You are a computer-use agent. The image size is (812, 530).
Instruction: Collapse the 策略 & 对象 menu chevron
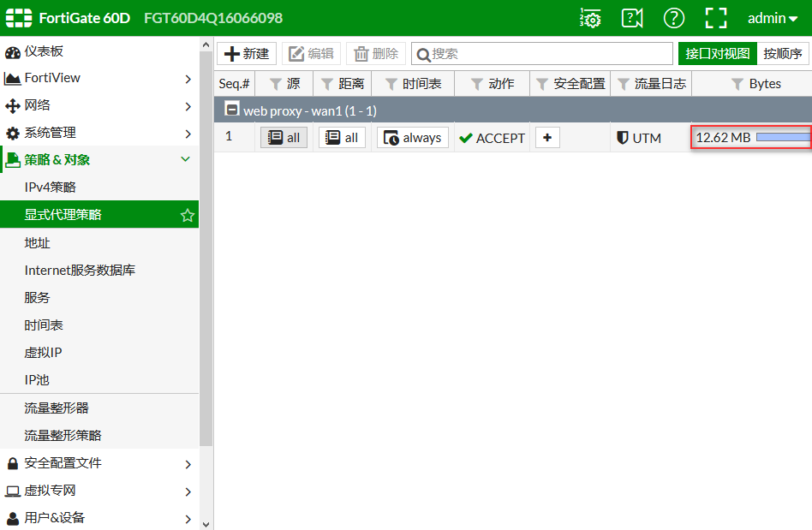[x=185, y=159]
